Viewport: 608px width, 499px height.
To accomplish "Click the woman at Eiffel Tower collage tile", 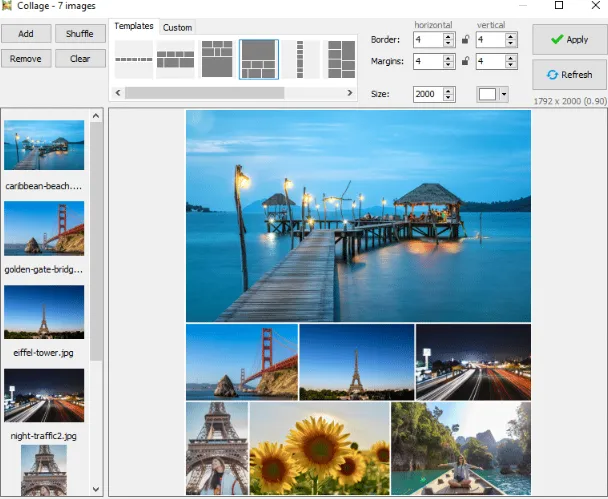I will pos(217,449).
